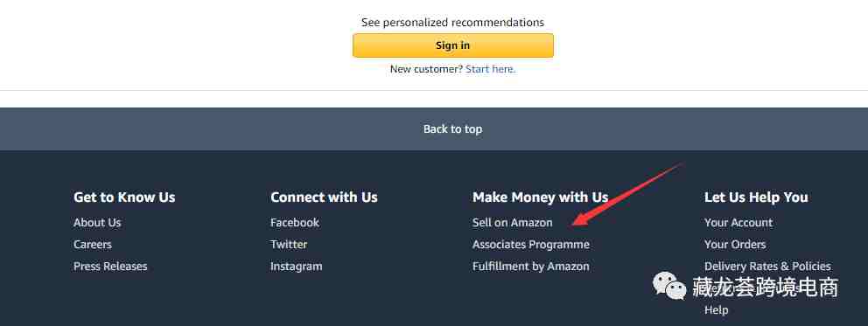Click the 'Let Us Help You' heading
This screenshot has height=326, width=868.
756,198
